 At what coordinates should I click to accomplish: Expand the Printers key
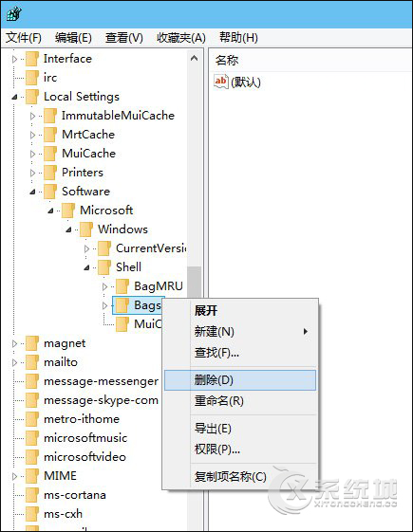32,173
